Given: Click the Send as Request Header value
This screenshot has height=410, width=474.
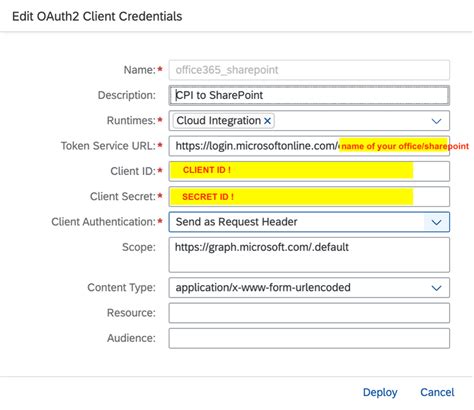Looking at the screenshot, I should click(x=236, y=222).
